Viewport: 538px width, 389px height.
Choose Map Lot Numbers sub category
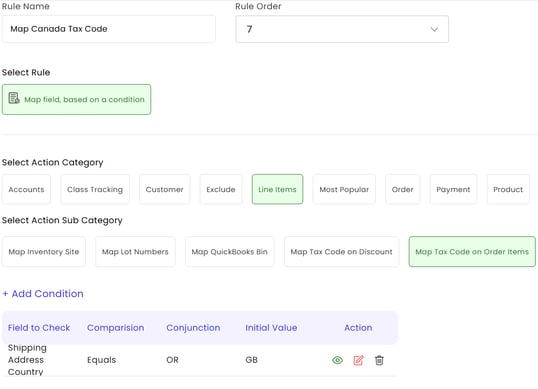point(135,252)
